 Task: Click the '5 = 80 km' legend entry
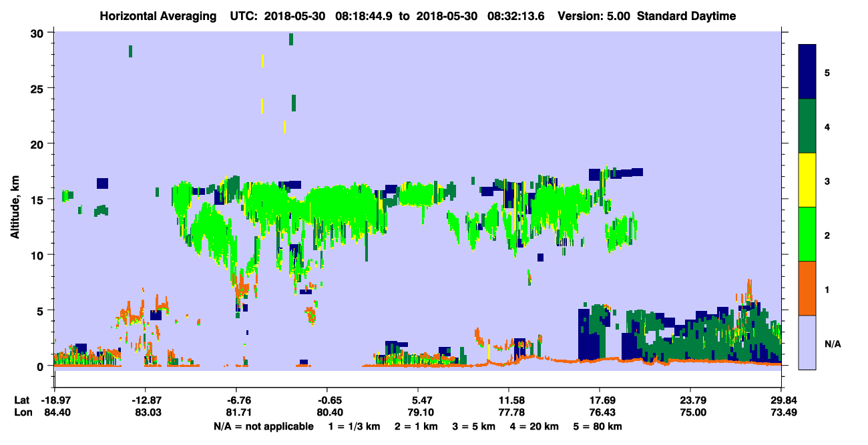click(598, 426)
